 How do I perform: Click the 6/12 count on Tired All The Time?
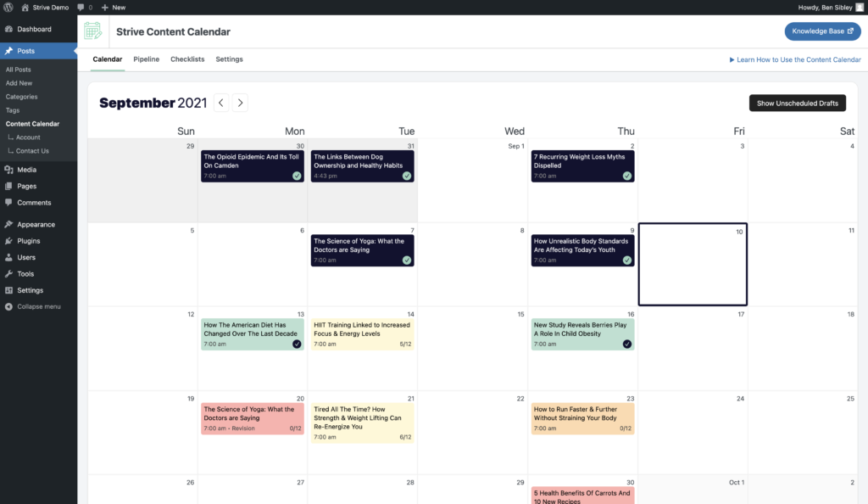pos(405,437)
